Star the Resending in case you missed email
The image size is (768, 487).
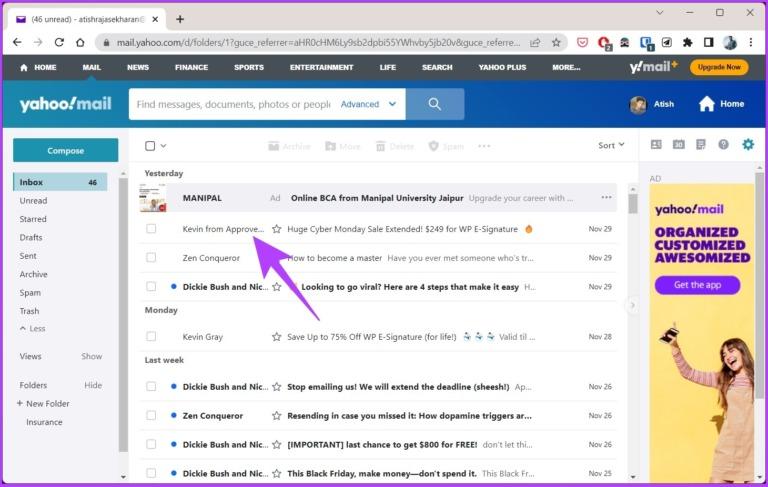[x=277, y=415]
